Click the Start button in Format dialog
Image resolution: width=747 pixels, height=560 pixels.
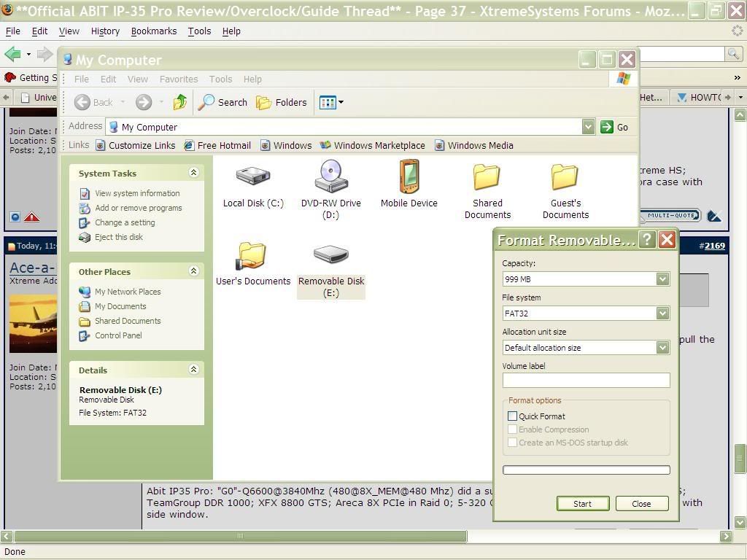pyautogui.click(x=583, y=503)
